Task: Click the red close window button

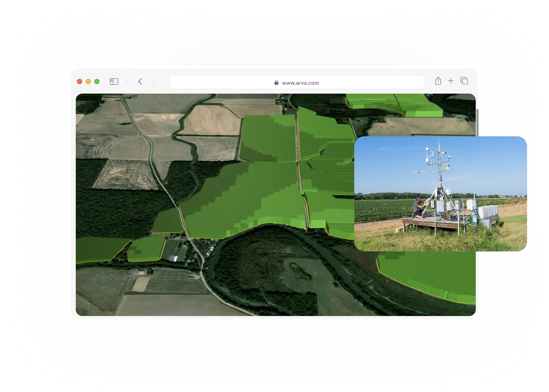Action: pyautogui.click(x=79, y=82)
